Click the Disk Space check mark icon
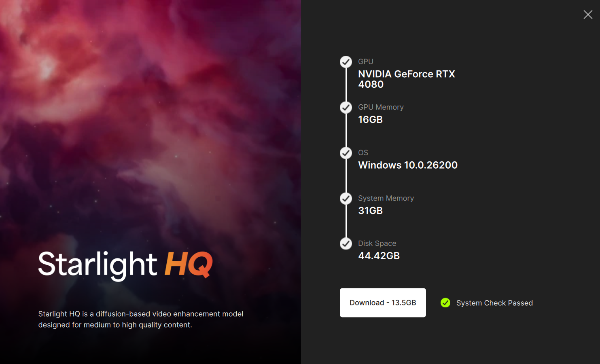Viewport: 600px width, 364px height. [x=346, y=244]
